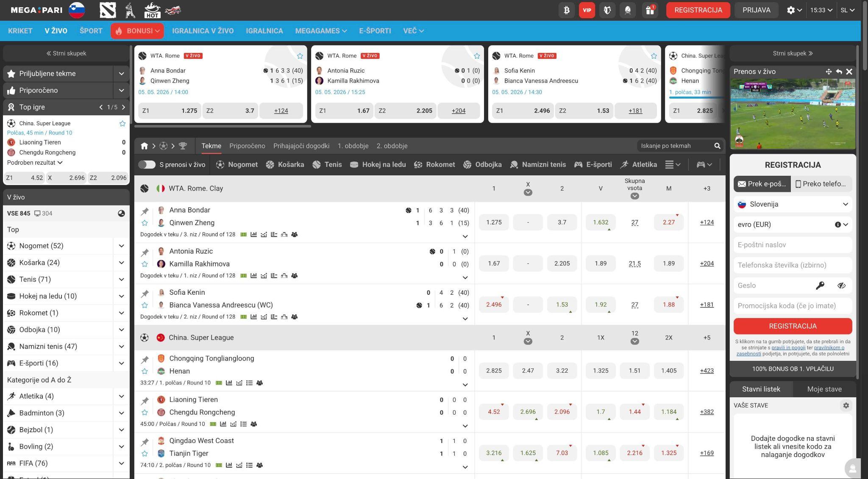Expand the Nogomet (52) category

click(121, 246)
